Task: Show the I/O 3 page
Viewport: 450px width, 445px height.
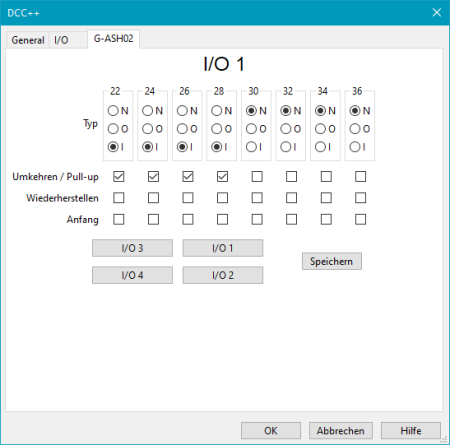Action: pyautogui.click(x=132, y=248)
